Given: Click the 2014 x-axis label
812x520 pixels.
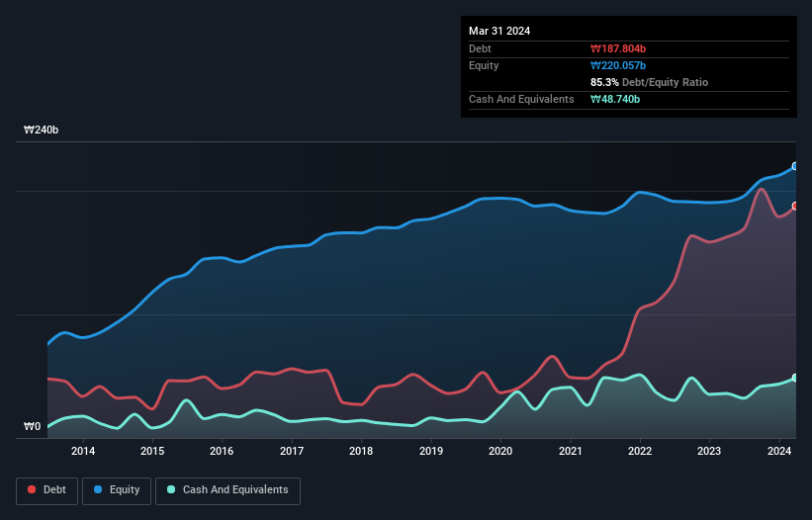Looking at the screenshot, I should (83, 451).
